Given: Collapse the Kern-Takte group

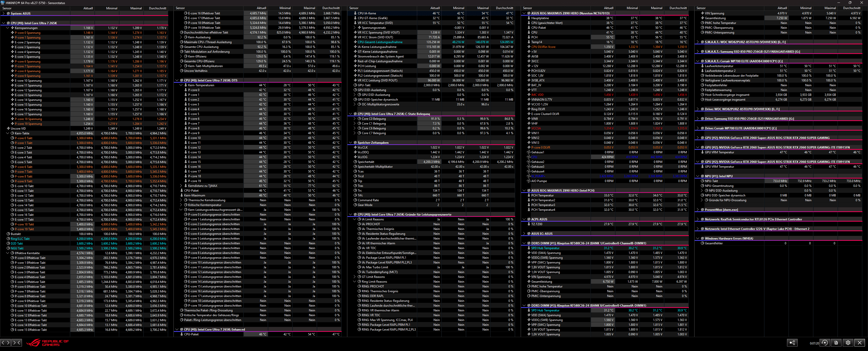Looking at the screenshot, I should (x=8, y=133).
